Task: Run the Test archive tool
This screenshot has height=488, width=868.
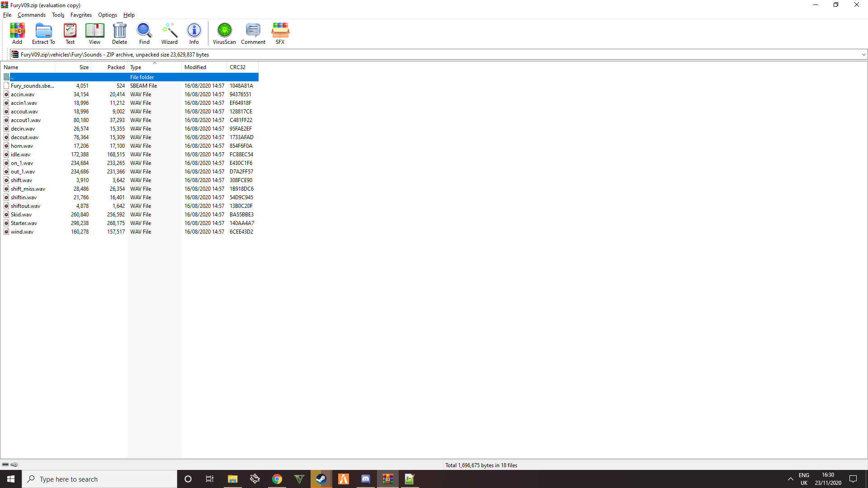Action: (x=70, y=33)
